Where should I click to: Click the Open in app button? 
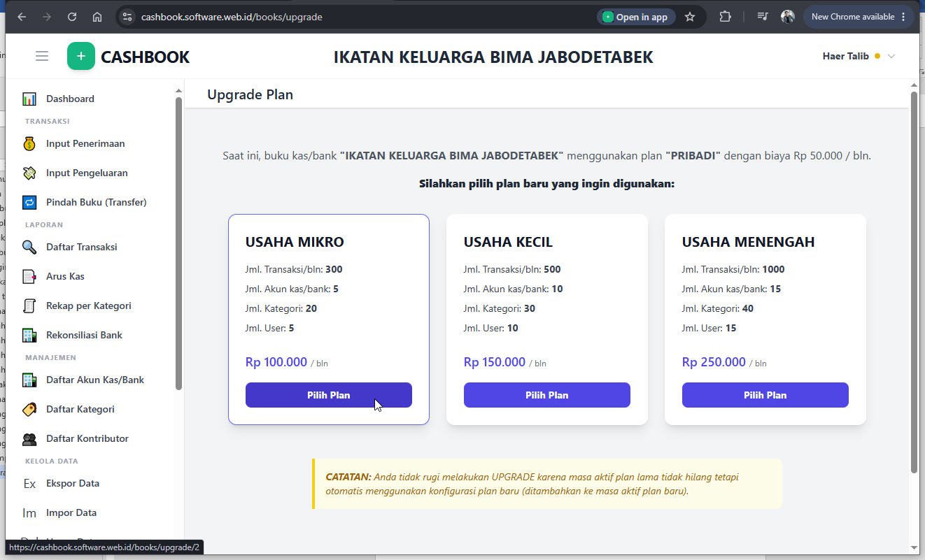pos(636,17)
